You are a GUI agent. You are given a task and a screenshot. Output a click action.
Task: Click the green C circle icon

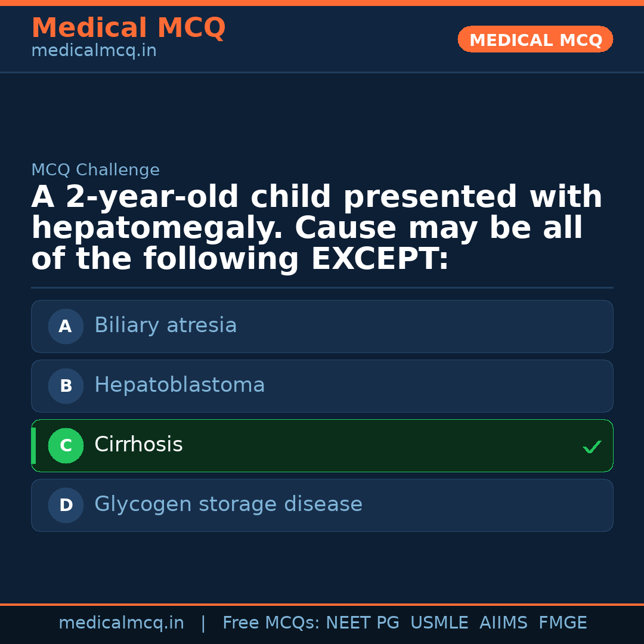[66, 445]
